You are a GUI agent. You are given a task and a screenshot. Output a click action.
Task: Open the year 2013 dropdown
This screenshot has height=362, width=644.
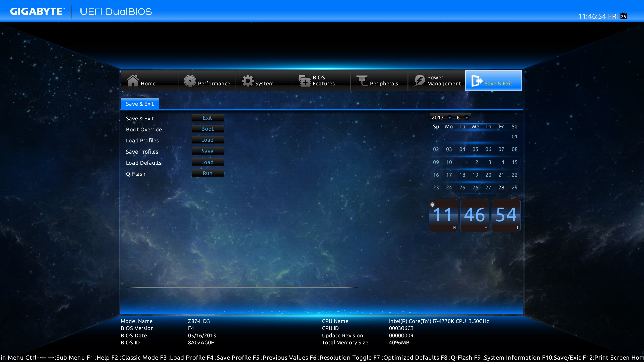[x=449, y=117]
